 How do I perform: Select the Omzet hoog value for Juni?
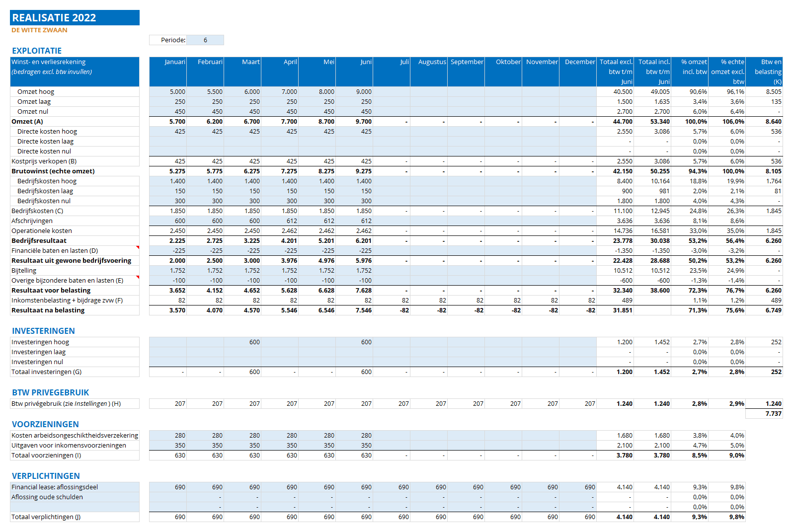point(354,92)
